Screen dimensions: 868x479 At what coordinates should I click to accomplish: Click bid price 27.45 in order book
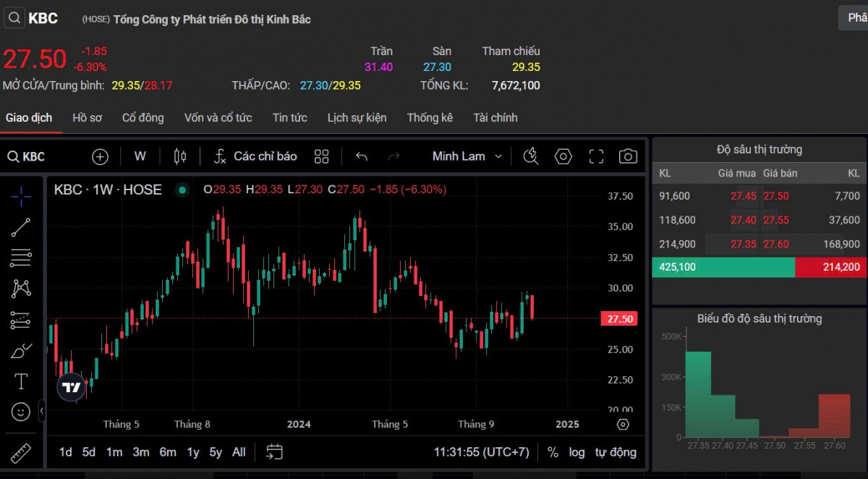pos(744,196)
